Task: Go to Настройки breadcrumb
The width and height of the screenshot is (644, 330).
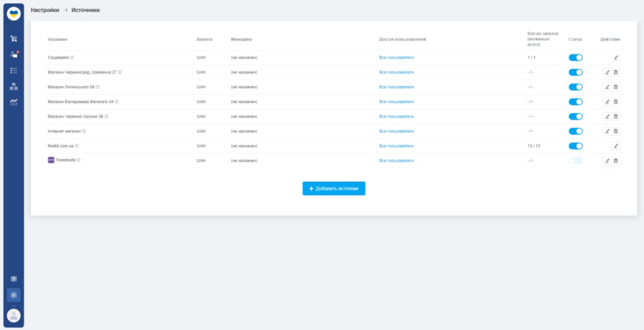Action: pos(45,10)
